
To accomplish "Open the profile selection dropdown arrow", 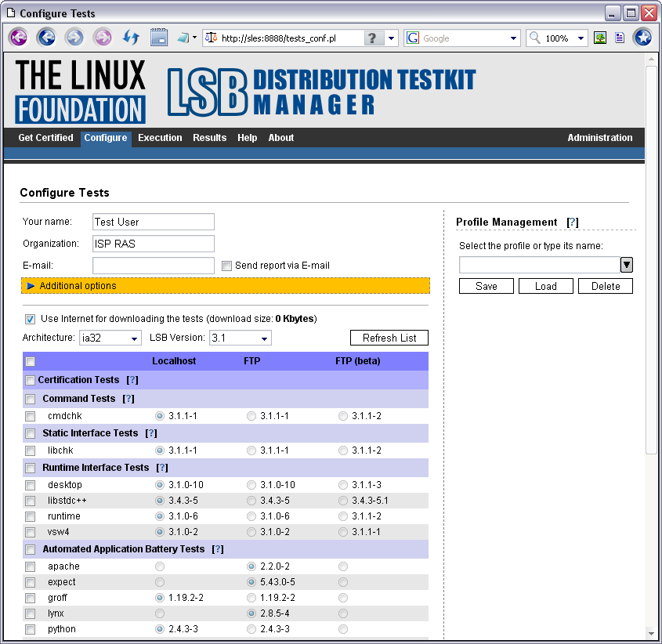I will [627, 265].
